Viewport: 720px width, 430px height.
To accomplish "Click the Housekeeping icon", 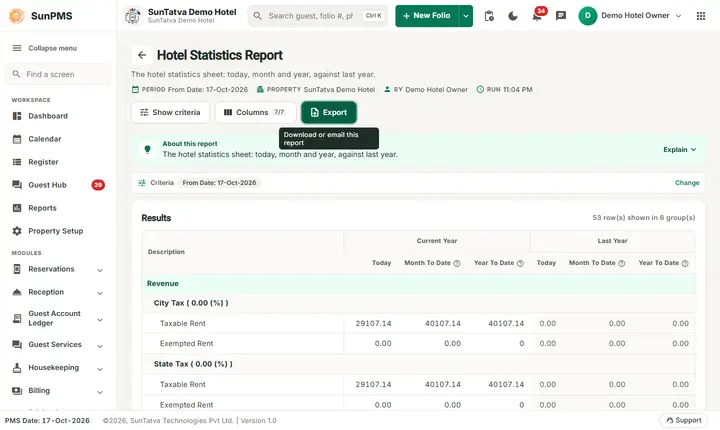I will click(17, 368).
